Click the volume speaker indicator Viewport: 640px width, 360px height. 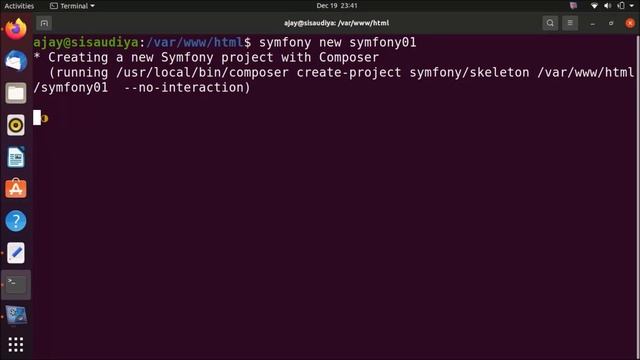pyautogui.click(x=607, y=6)
